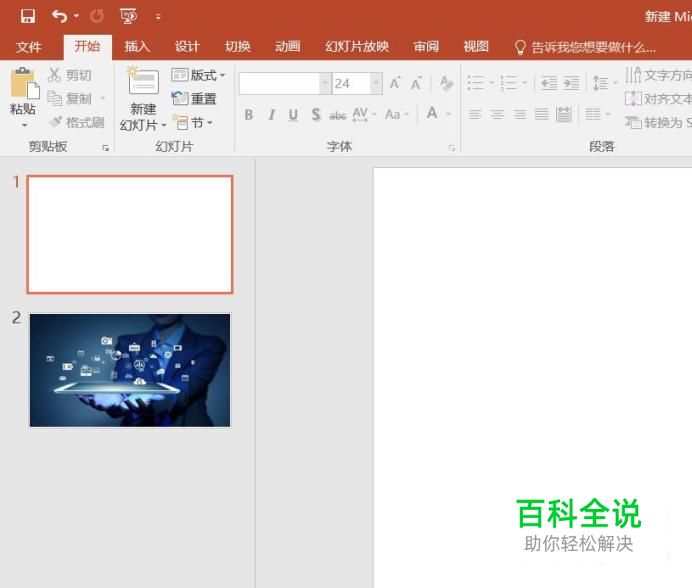The image size is (692, 588).
Task: Open the 剪贴板 clipboard dialog launcher
Action: point(105,148)
